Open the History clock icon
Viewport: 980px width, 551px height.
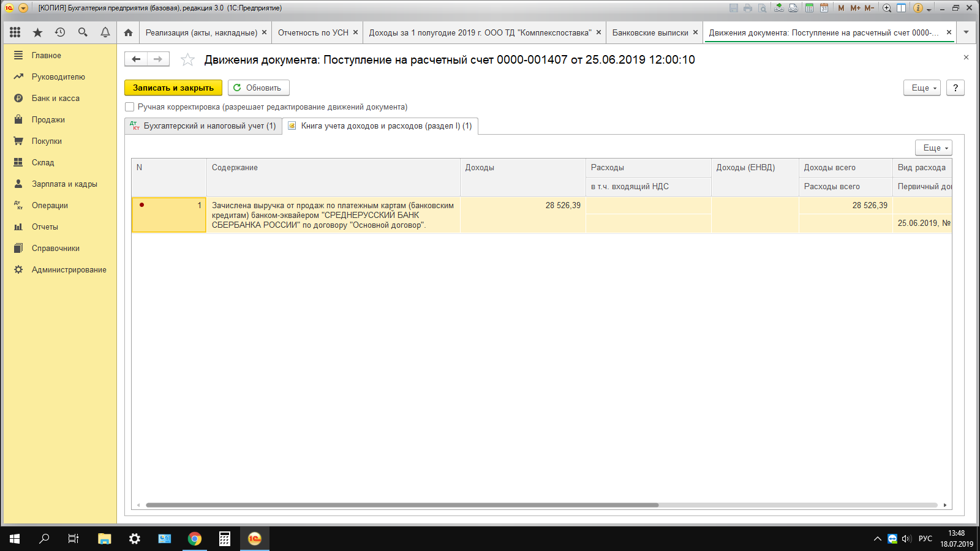click(x=60, y=32)
